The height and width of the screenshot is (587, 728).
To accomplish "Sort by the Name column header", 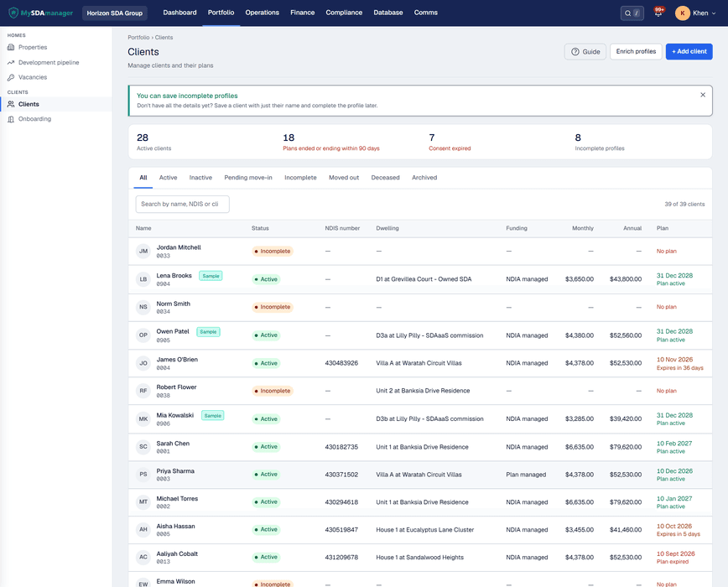I will click(x=143, y=228).
